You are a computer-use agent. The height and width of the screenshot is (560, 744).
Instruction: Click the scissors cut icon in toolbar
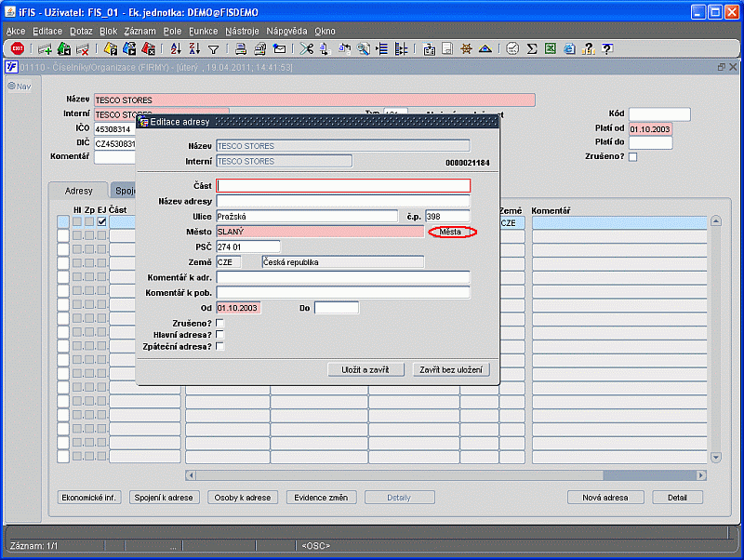pyautogui.click(x=306, y=49)
